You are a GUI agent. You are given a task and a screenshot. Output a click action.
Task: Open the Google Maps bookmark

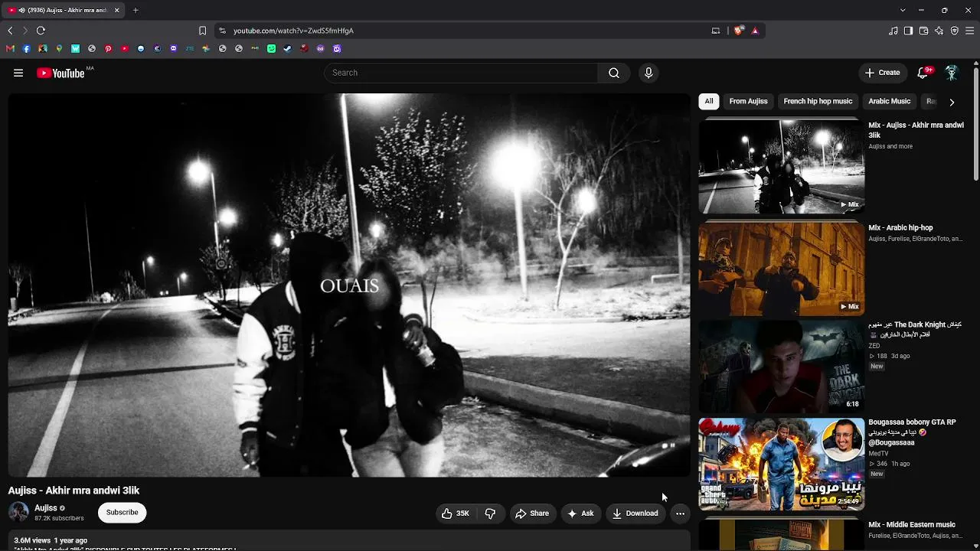pyautogui.click(x=59, y=48)
